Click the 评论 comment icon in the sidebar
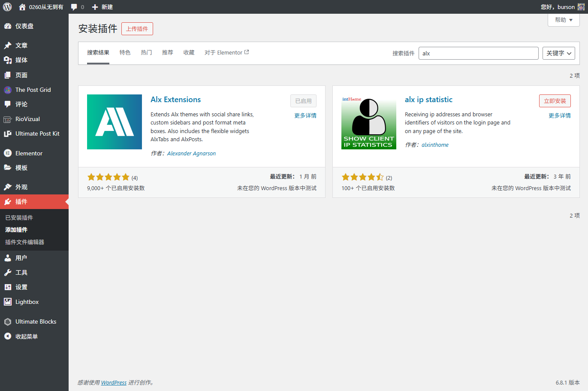Screen dimensions: 588x391 pyautogui.click(x=8, y=104)
